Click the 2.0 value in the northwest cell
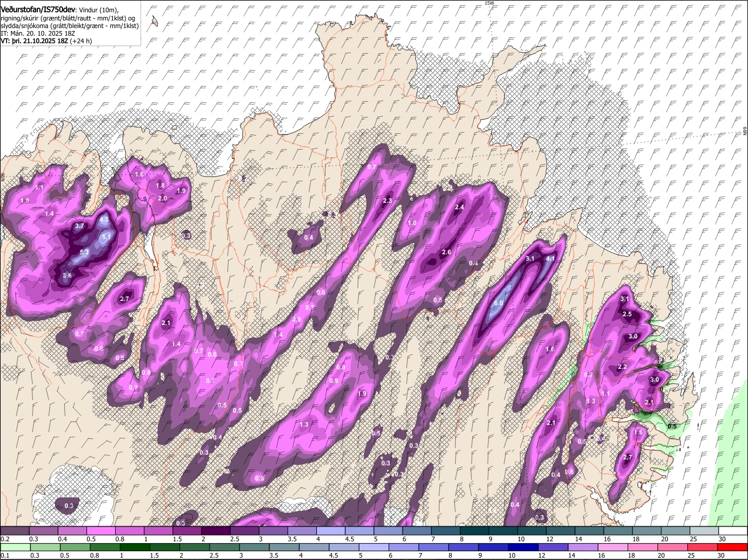 pos(162,199)
